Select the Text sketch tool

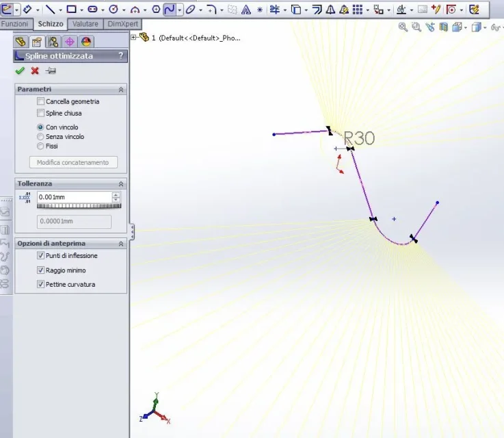[246, 10]
